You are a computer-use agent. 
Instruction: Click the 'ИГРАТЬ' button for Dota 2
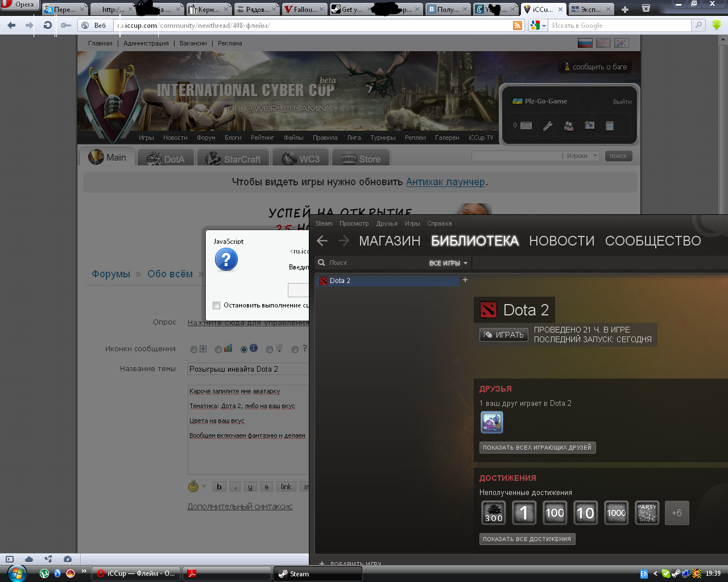(x=504, y=335)
